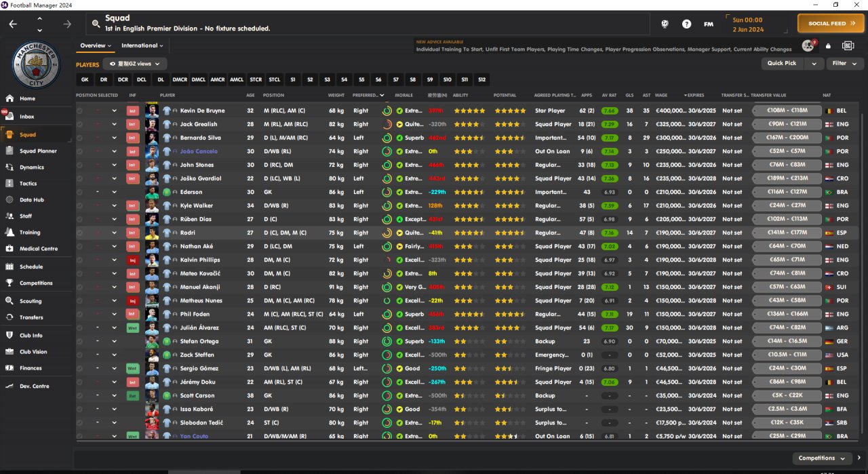Click Ederson's five-star ability rating

pos(469,192)
